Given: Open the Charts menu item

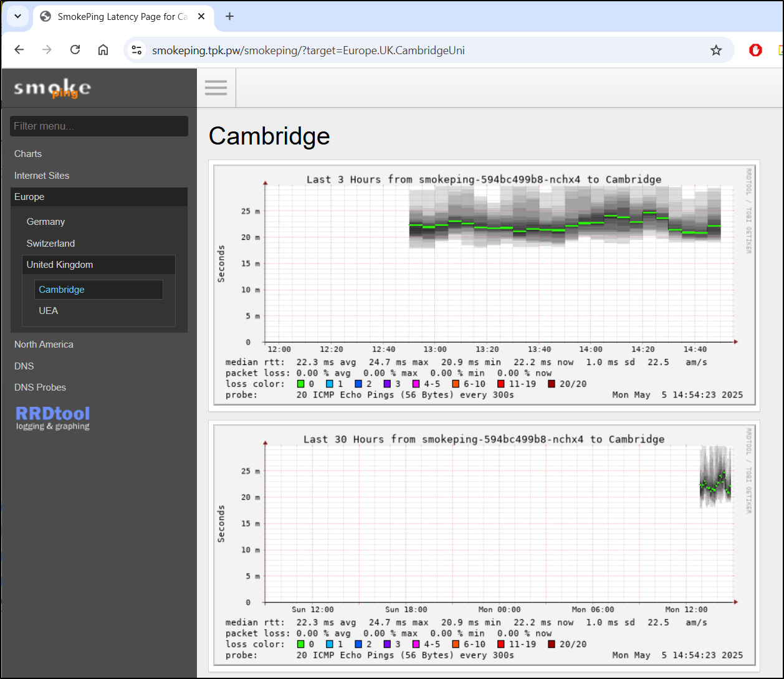Looking at the screenshot, I should pyautogui.click(x=28, y=154).
